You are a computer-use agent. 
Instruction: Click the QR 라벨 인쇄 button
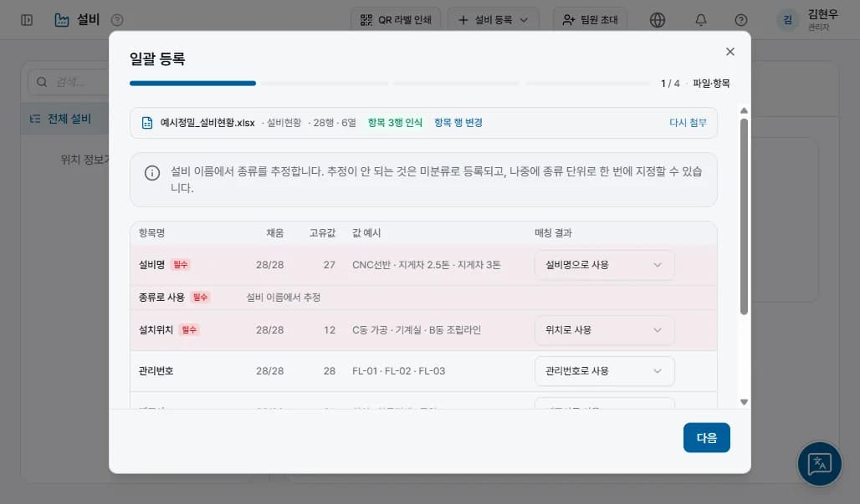396,20
